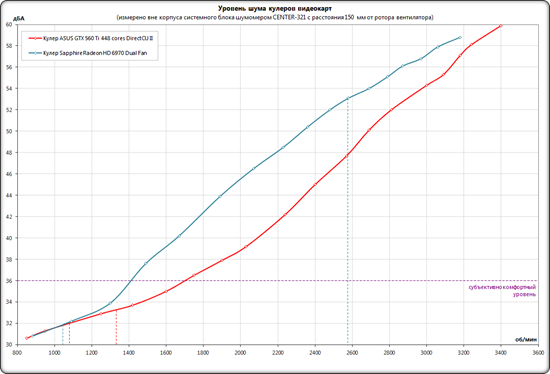This screenshot has height=374, width=550.
Task: Click the "30" vertical axis label
Action: tap(9, 345)
